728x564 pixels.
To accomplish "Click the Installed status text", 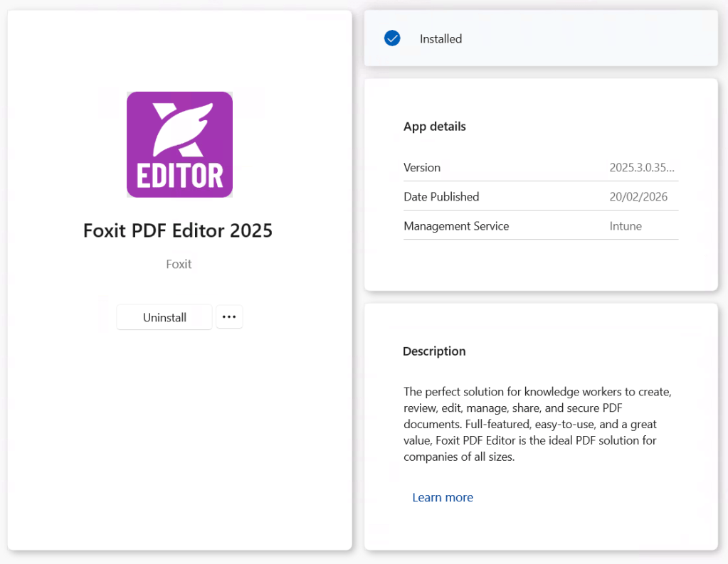I will pos(441,39).
